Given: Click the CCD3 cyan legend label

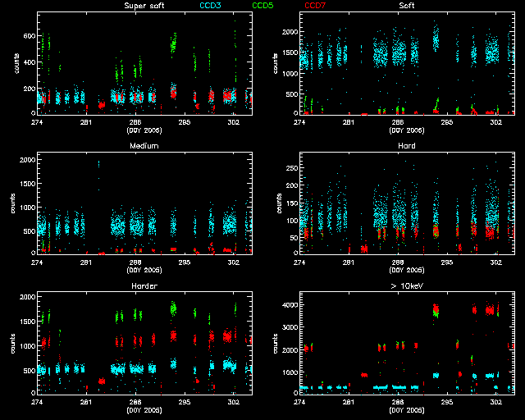Looking at the screenshot, I should (x=212, y=7).
